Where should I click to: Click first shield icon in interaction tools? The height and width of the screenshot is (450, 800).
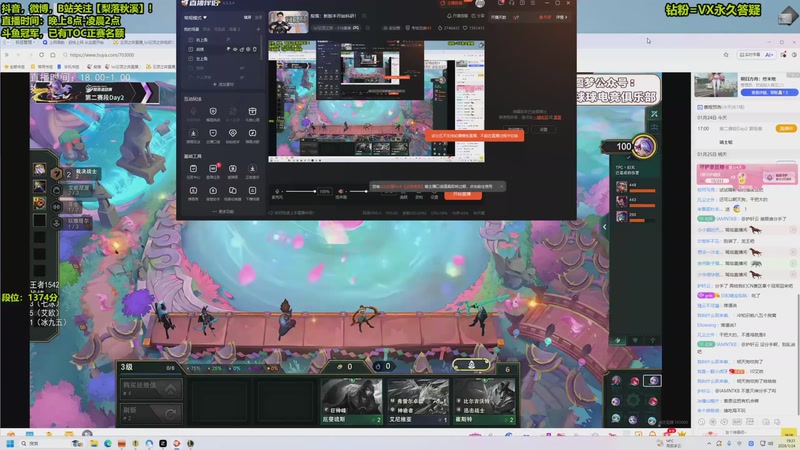[x=213, y=112]
